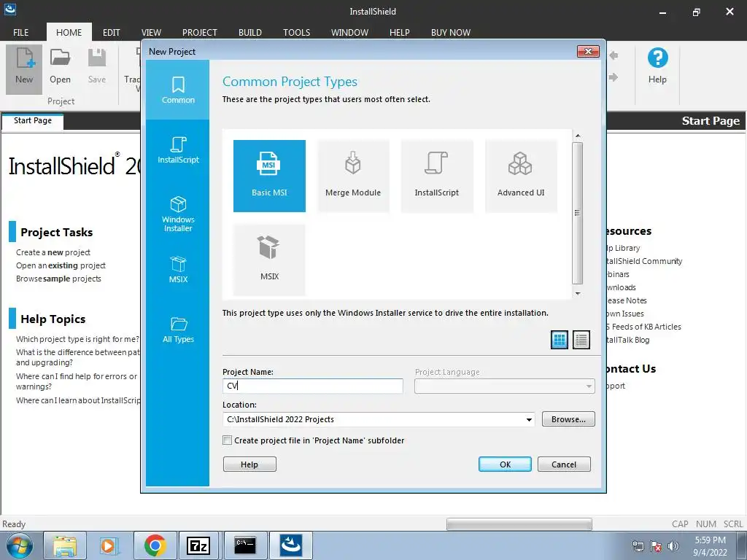Open the HELP menu
This screenshot has height=560, width=747.
pos(399,32)
